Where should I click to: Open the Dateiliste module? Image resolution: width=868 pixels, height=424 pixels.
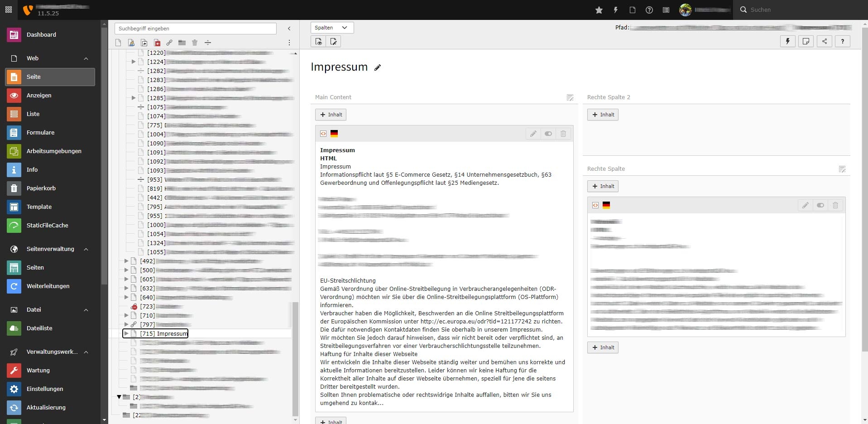tap(50, 328)
